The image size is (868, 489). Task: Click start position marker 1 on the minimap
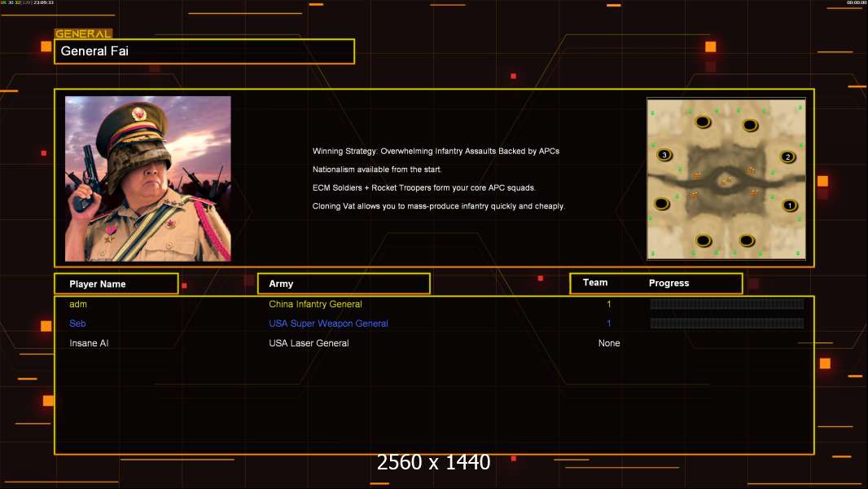tap(789, 205)
